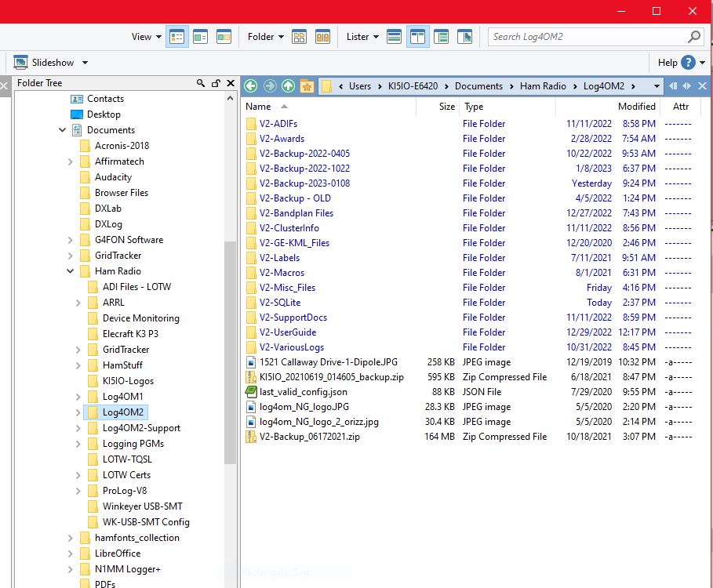
Task: Close the Folder Tree panel
Action: click(231, 83)
